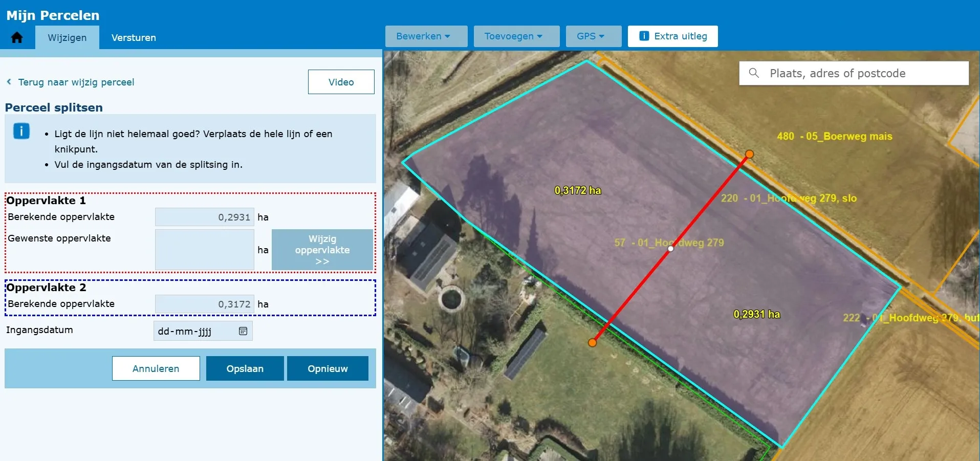Open the Wijzigen tab
This screenshot has height=461, width=980.
tap(67, 37)
